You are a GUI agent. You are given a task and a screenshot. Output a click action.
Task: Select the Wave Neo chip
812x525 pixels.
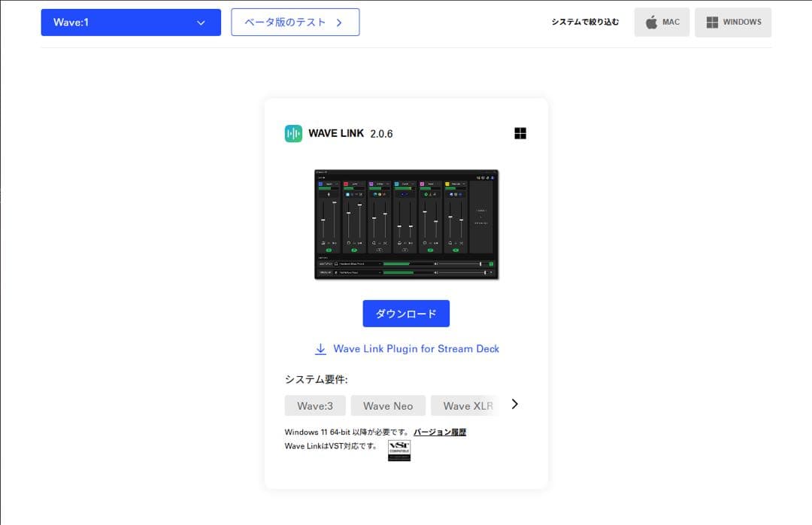(388, 405)
